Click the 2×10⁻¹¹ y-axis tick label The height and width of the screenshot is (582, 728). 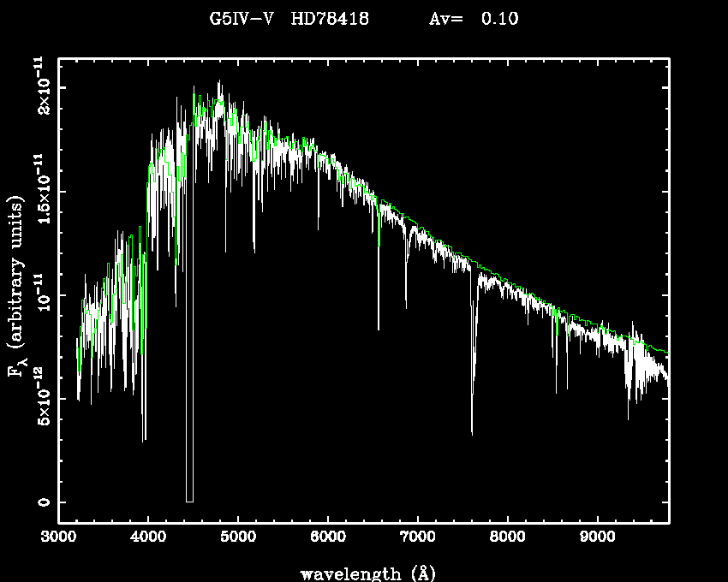tap(39, 87)
